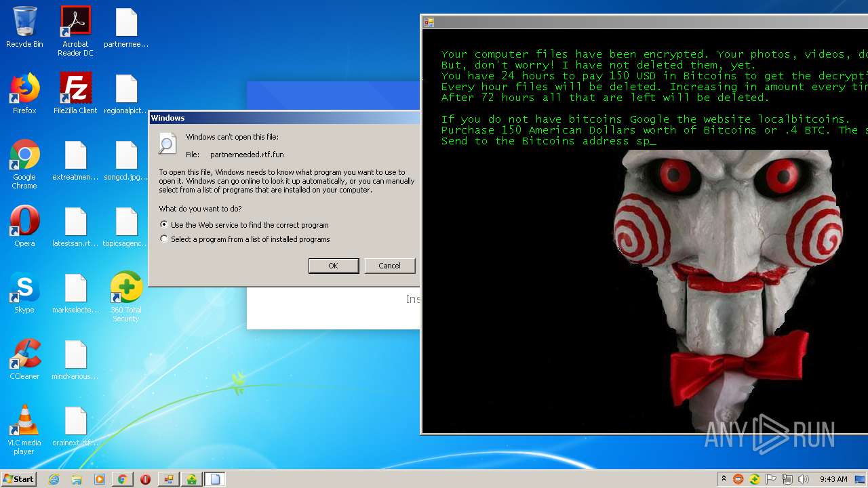
Task: Select the topicsagenc... file icon
Action: coord(126,226)
